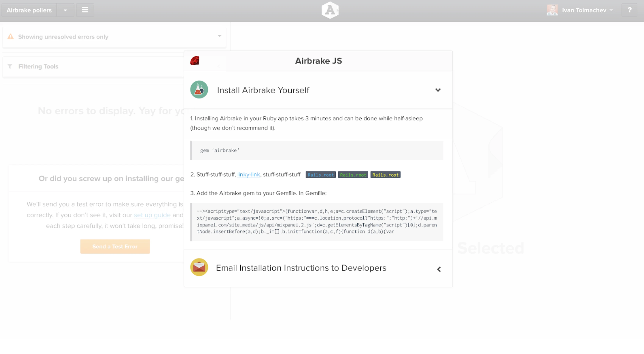The width and height of the screenshot is (644, 354).
Task: Expand Email Installation Instructions chevron
Action: 439,269
